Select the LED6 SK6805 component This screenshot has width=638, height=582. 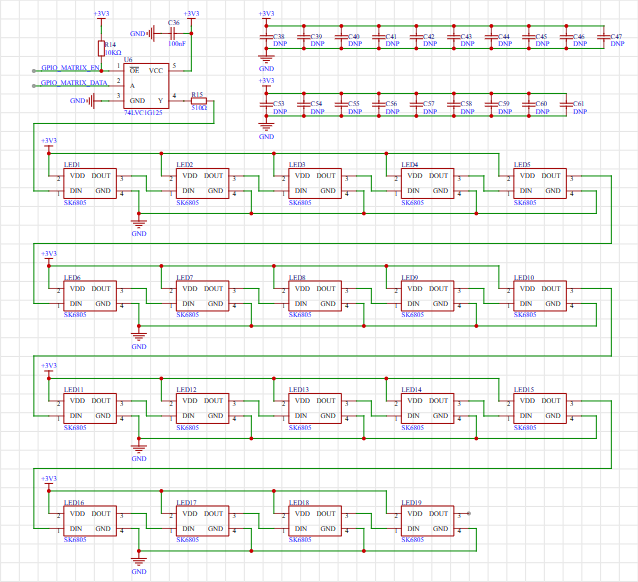[90, 296]
